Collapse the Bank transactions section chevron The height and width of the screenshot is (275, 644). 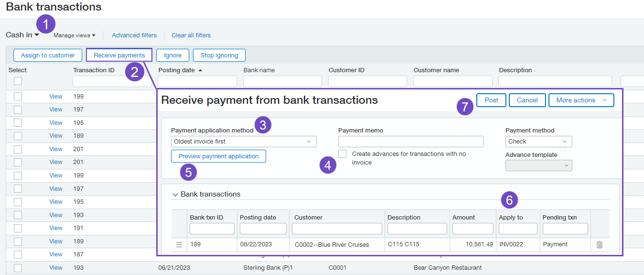175,195
